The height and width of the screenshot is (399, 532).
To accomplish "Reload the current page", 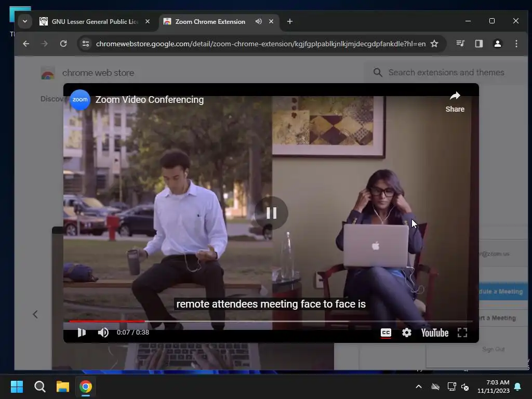I will coord(63,44).
